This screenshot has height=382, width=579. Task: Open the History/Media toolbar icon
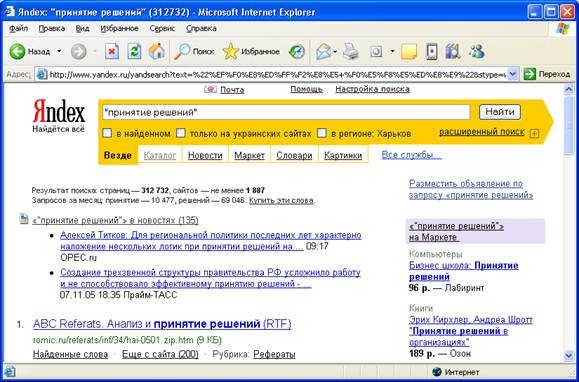pyautogui.click(x=297, y=52)
